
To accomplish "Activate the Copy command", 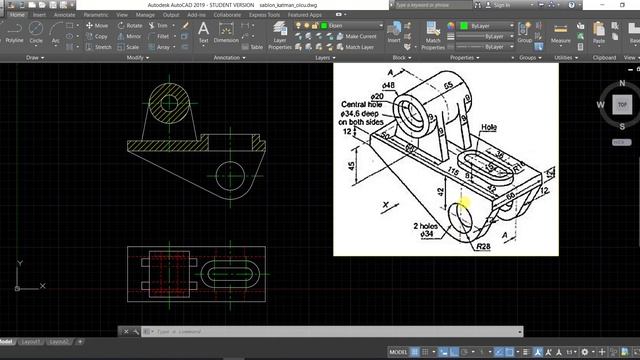I will 96,36.
